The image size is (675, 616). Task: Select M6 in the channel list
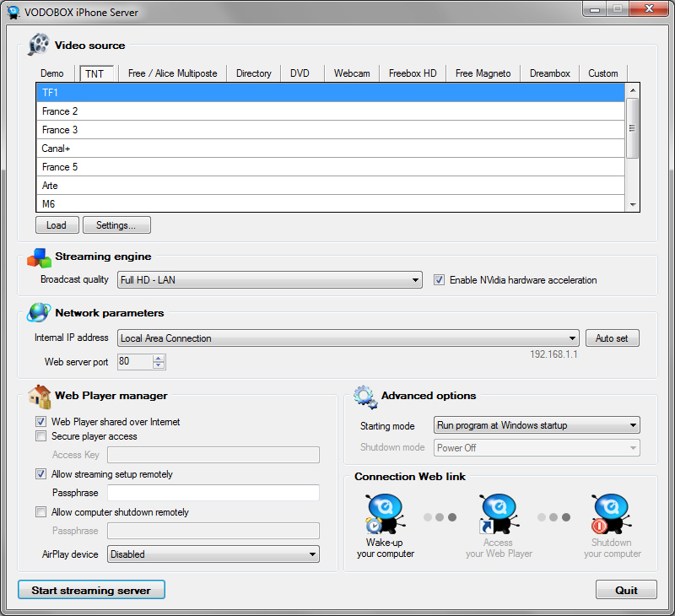click(x=331, y=203)
